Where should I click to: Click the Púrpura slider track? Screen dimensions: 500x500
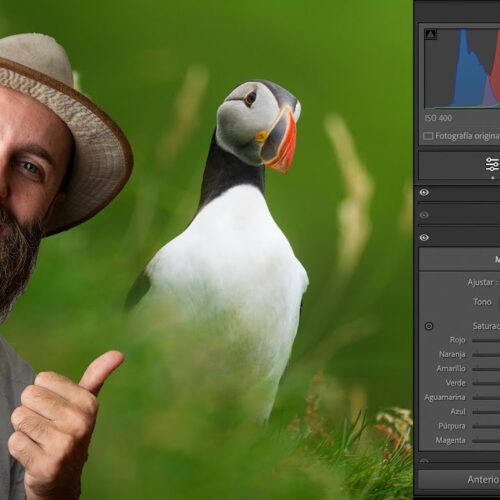tap(486, 427)
